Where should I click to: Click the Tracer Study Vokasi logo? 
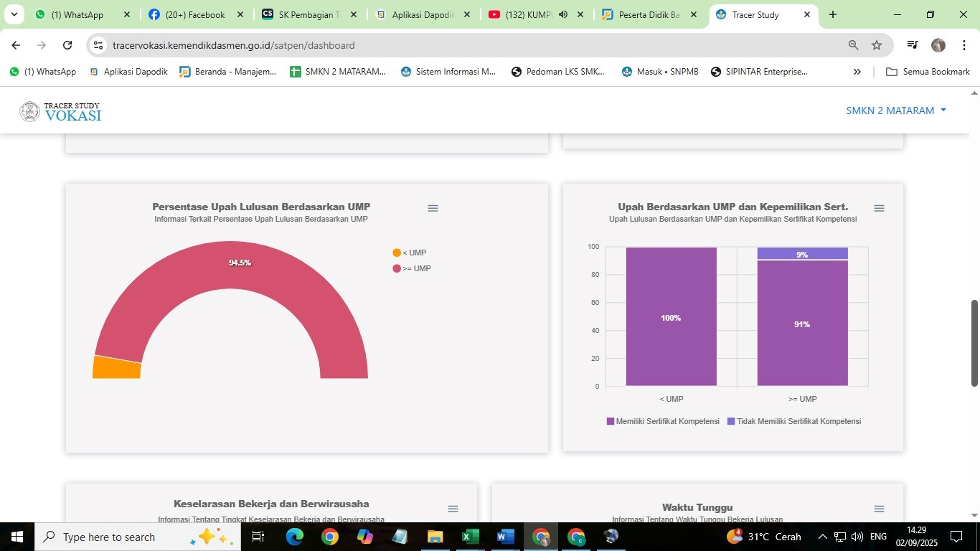click(x=60, y=111)
